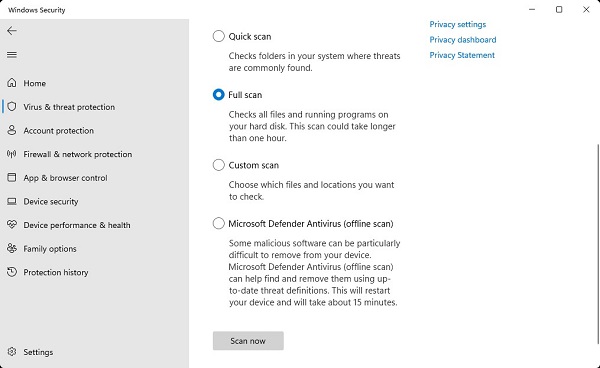Click the Windows Security title text
Image resolution: width=600 pixels, height=368 pixels.
pos(37,10)
